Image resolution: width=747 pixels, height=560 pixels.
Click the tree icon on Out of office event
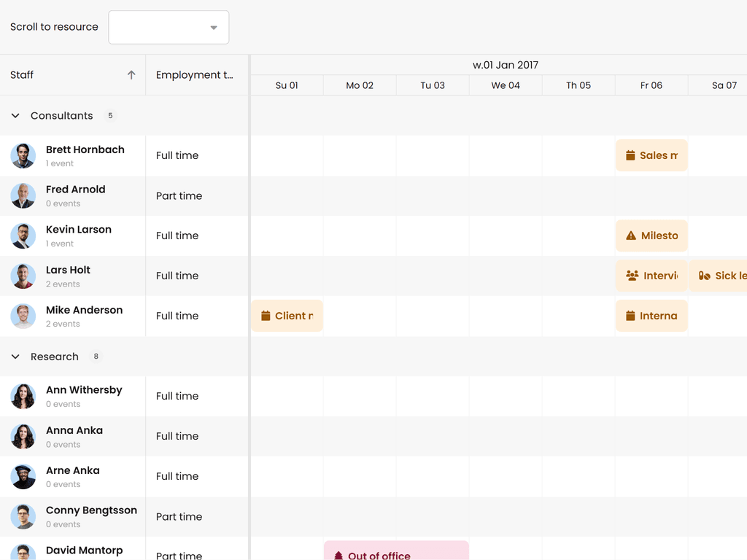(x=338, y=556)
